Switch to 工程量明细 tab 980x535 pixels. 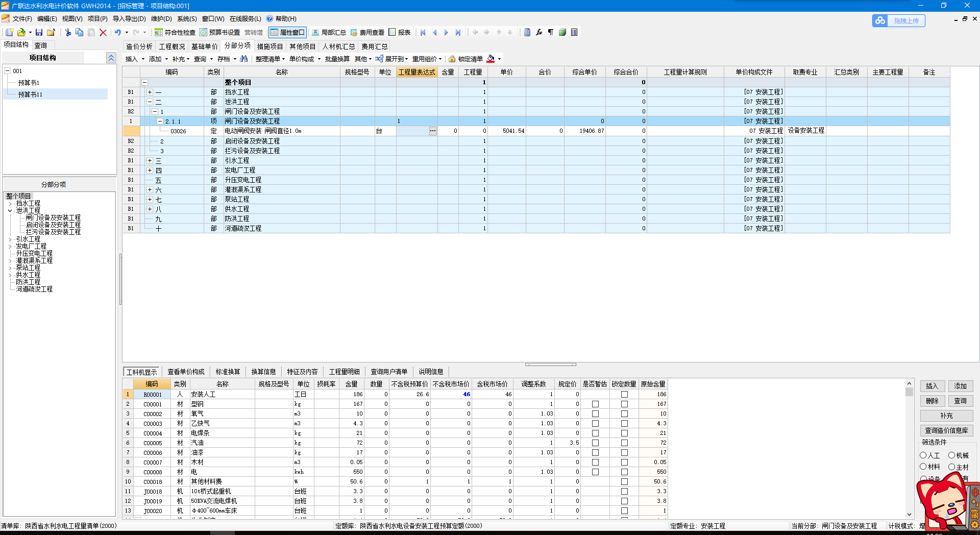[344, 372]
